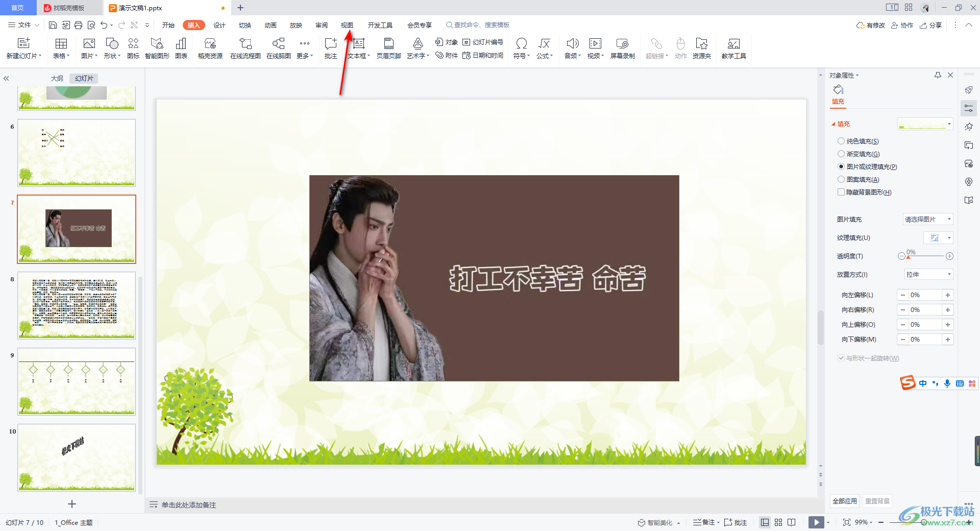Image resolution: width=980 pixels, height=531 pixels.
Task: Click the Share (分享) button
Action: (930, 25)
